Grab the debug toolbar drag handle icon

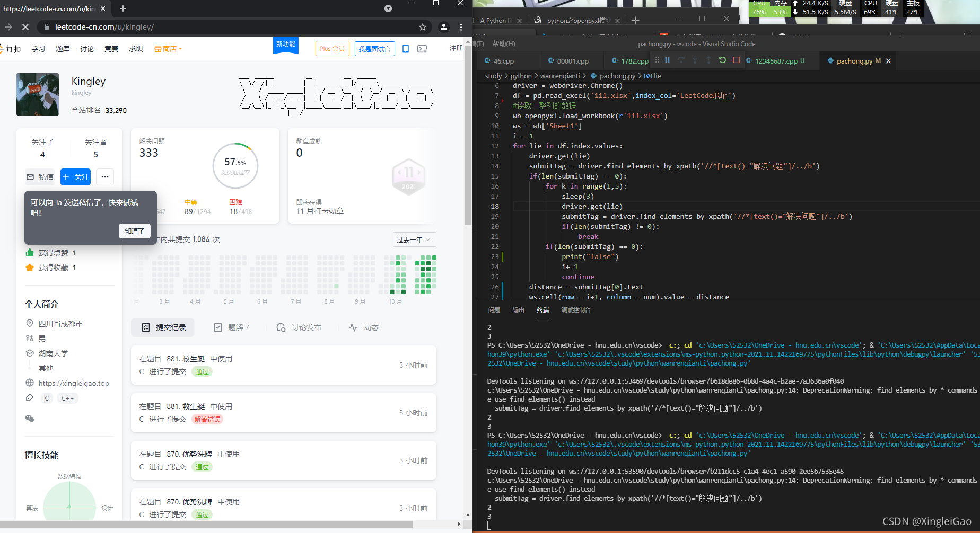pos(657,60)
